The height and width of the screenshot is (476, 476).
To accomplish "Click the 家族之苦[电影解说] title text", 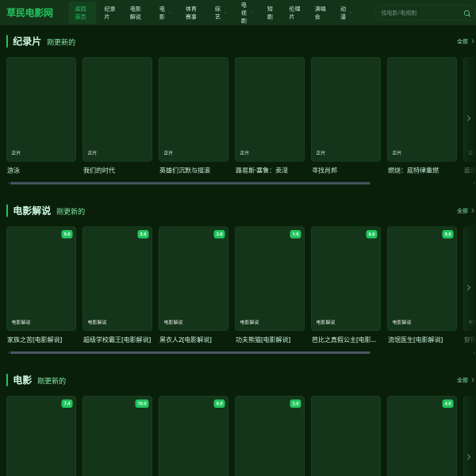I will click(x=35, y=340).
